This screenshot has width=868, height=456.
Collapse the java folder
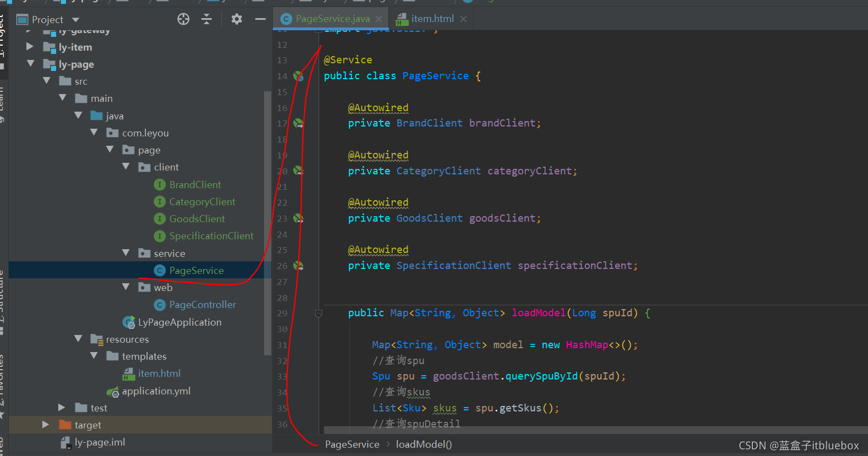(78, 116)
